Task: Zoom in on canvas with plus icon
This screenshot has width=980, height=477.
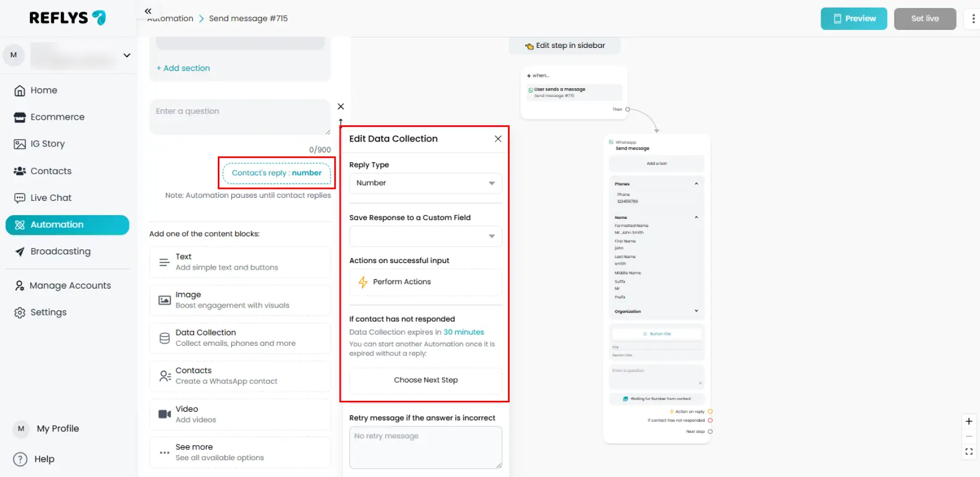Action: point(969,421)
